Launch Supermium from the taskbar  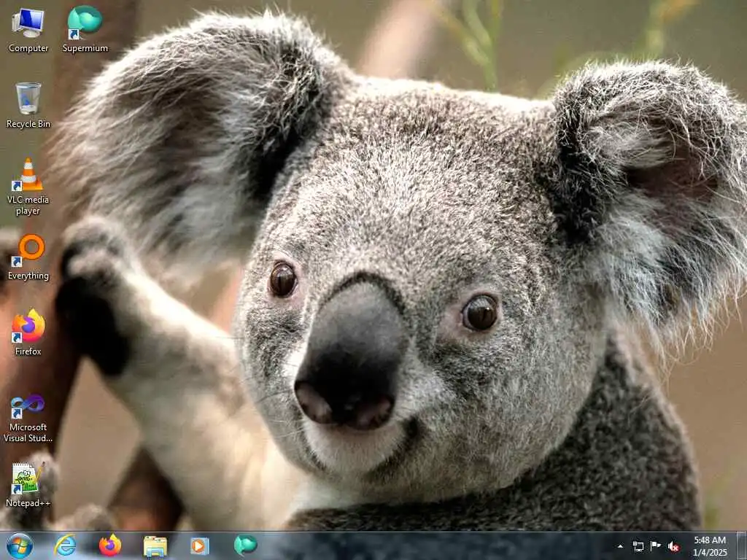[x=245, y=545]
